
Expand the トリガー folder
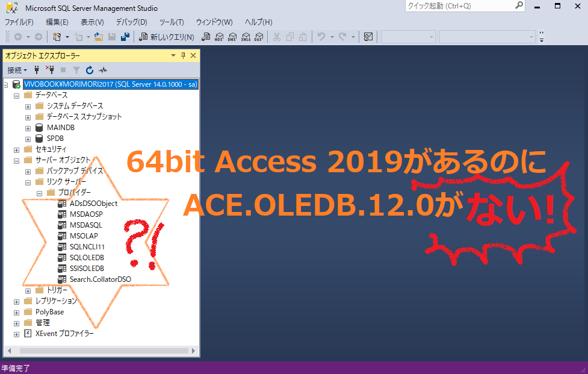pyautogui.click(x=28, y=291)
